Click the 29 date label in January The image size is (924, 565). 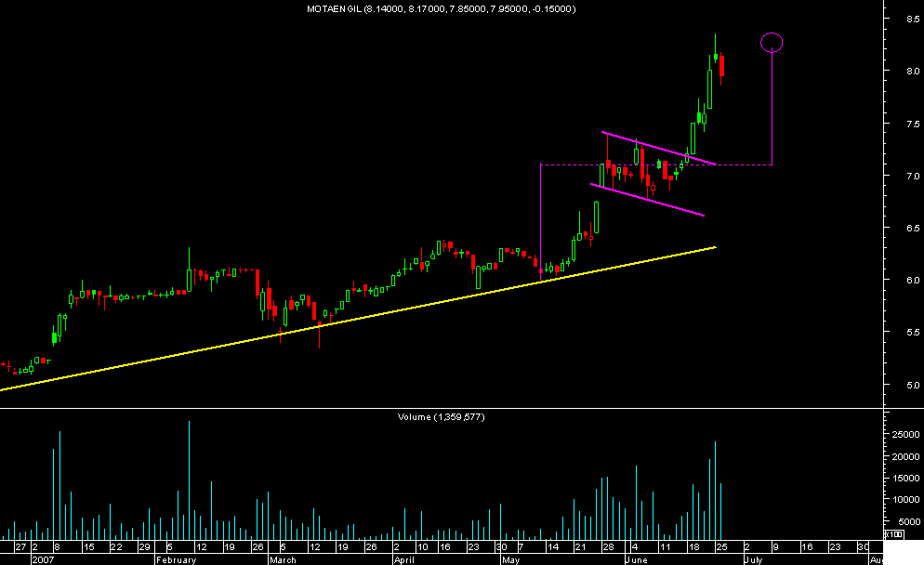(x=144, y=547)
